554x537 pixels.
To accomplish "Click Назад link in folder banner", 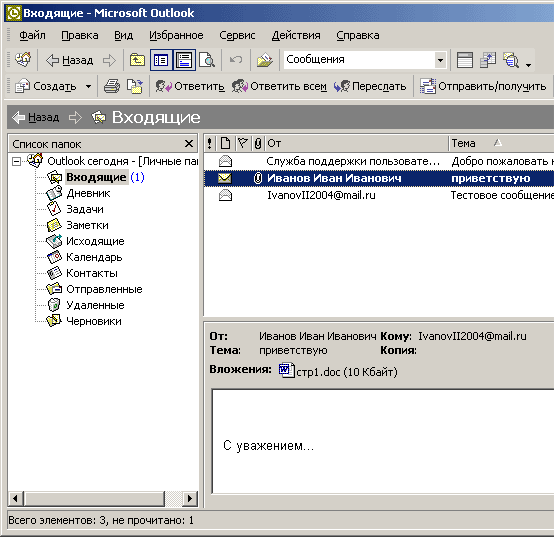I will coord(36,117).
